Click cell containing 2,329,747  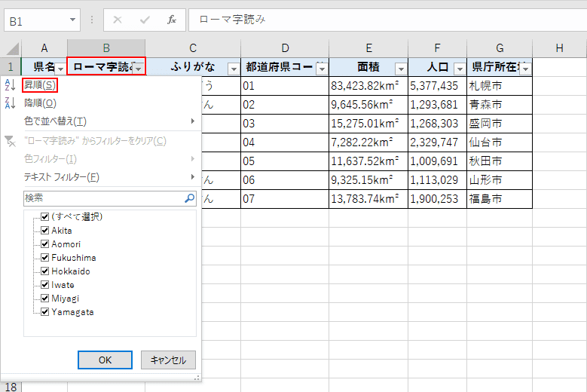[437, 142]
